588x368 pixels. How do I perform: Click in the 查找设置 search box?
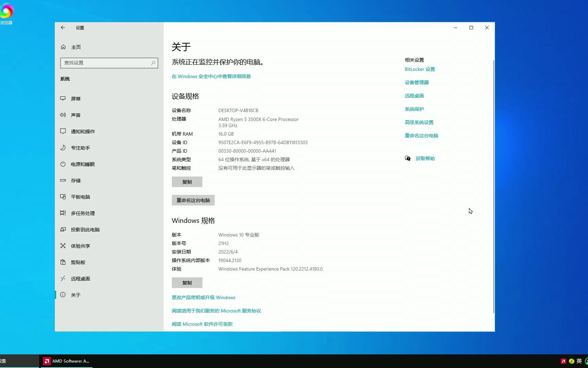tap(109, 63)
